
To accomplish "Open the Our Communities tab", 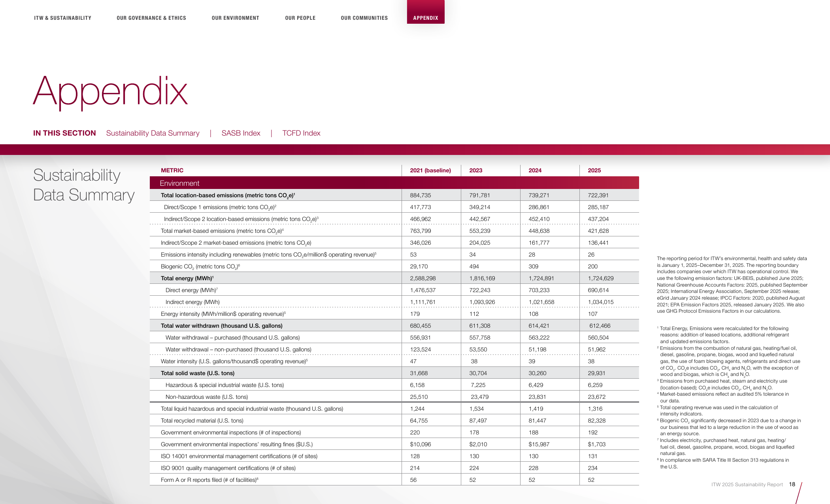I will (x=364, y=18).
